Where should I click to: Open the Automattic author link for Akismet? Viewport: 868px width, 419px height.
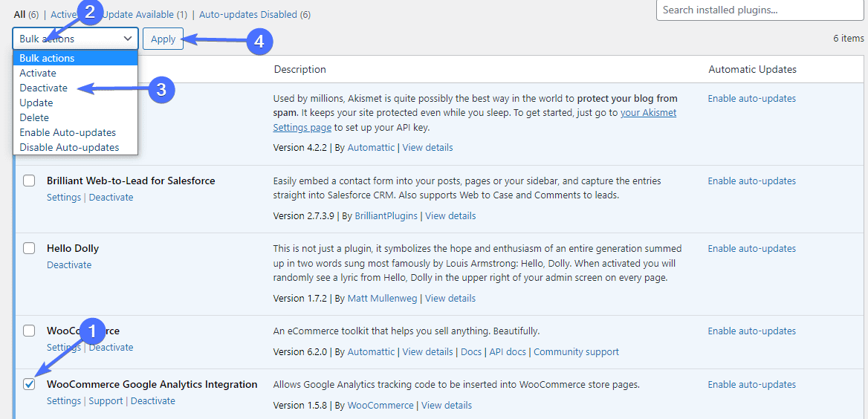point(371,148)
